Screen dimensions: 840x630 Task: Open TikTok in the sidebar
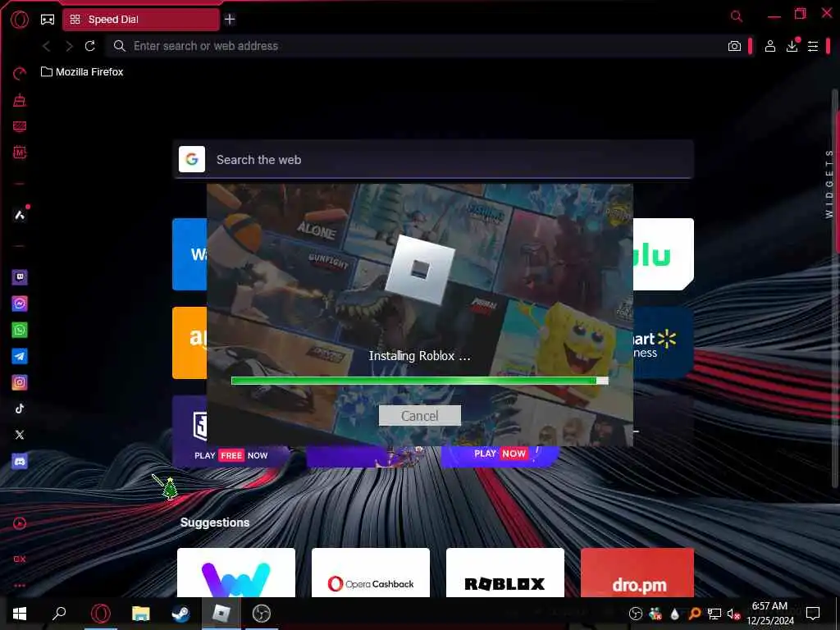tap(20, 409)
